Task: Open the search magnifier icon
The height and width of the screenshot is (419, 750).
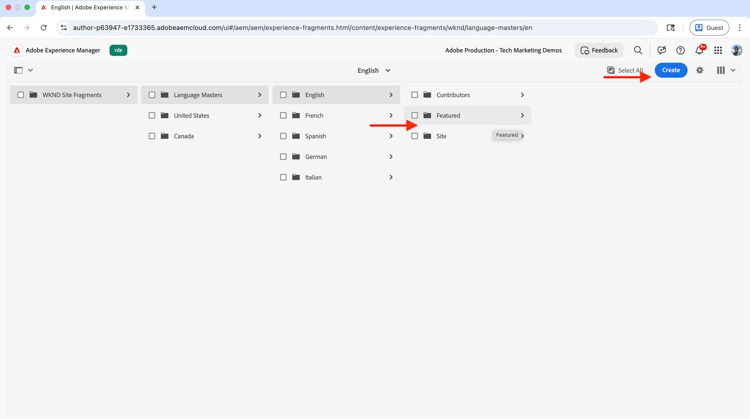Action: point(638,50)
